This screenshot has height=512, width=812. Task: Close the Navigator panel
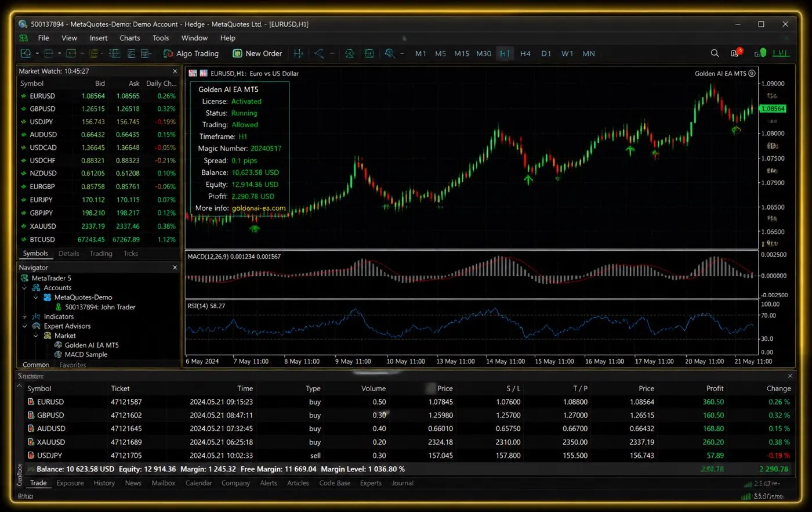coord(175,268)
